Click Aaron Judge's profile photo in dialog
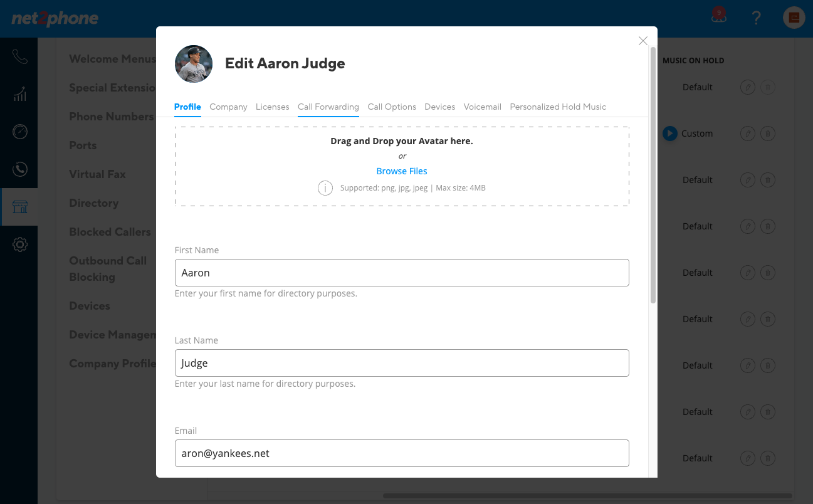 click(x=194, y=64)
